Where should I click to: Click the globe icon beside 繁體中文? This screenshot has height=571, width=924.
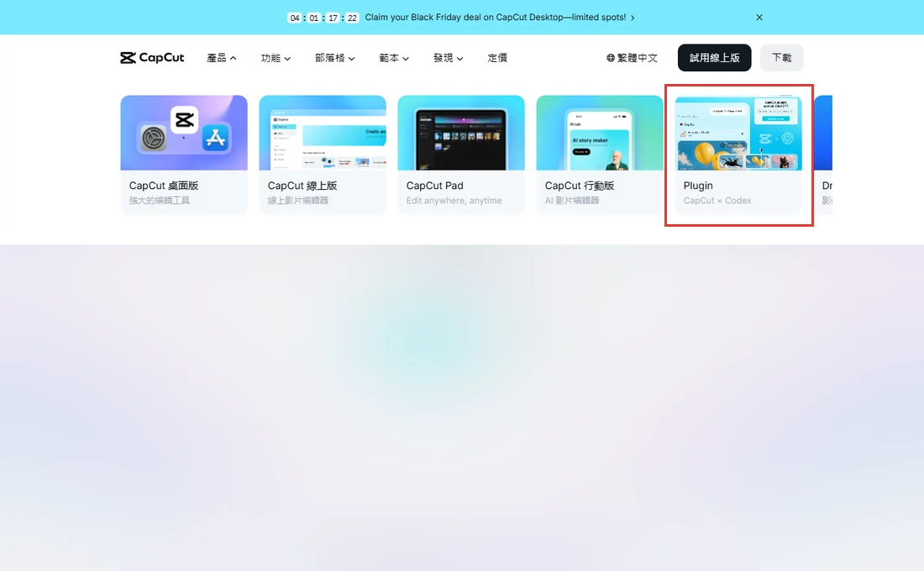click(x=611, y=58)
